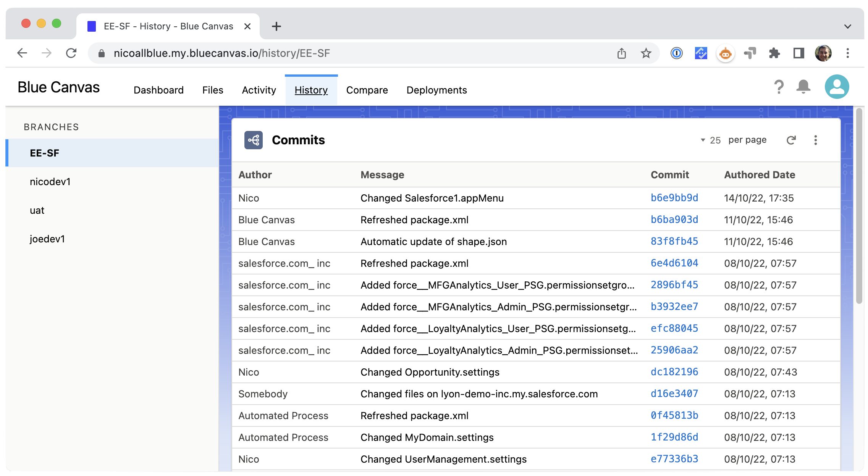Switch to the Files tab
The image size is (868, 476).
213,90
